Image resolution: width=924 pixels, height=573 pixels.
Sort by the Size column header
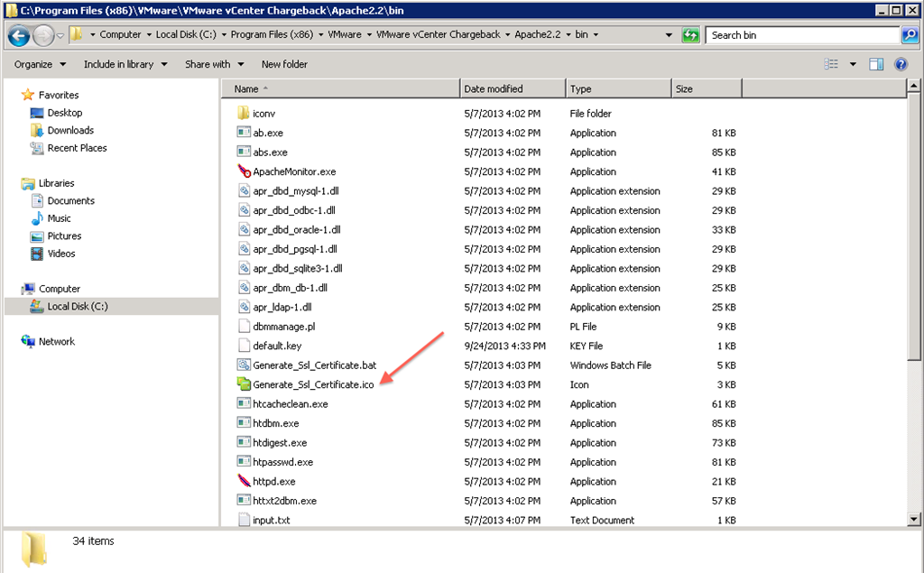[707, 89]
